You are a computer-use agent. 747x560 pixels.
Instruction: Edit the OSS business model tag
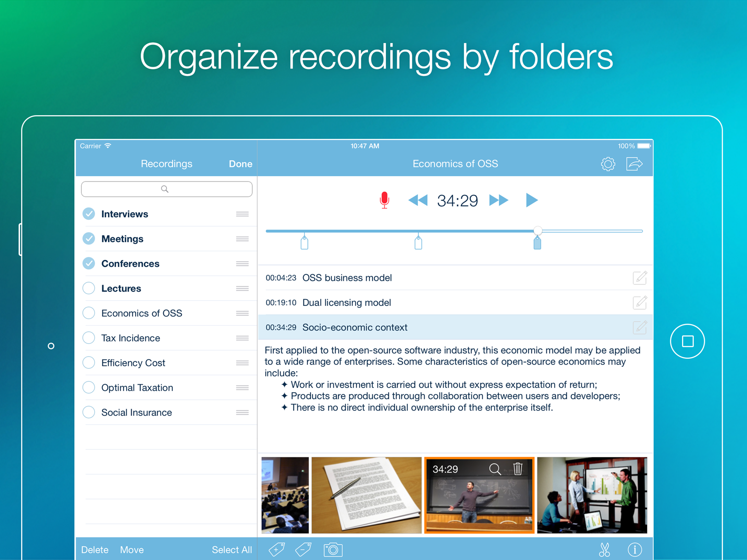pos(639,278)
